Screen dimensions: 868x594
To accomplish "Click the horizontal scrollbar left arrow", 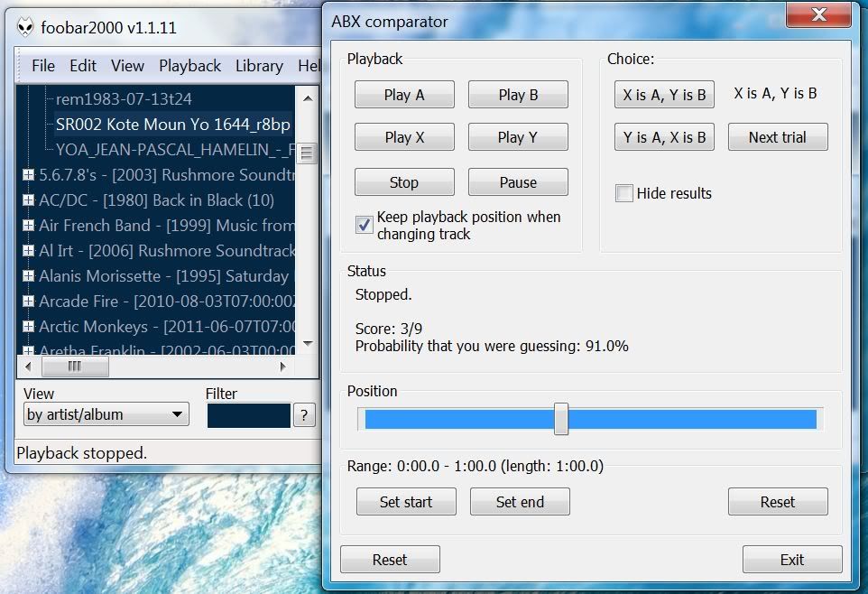I will pos(29,367).
